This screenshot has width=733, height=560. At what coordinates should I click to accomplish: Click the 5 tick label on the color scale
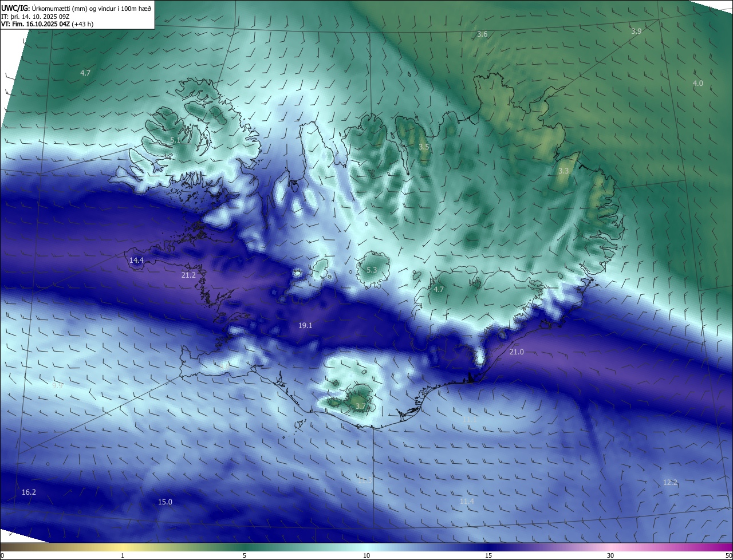coord(245,555)
